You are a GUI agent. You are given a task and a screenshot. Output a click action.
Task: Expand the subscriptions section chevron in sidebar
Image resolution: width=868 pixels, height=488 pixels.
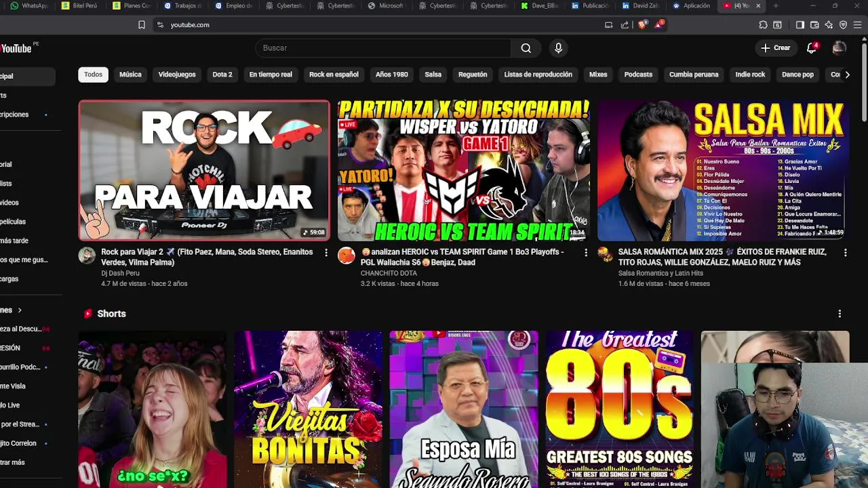20,310
